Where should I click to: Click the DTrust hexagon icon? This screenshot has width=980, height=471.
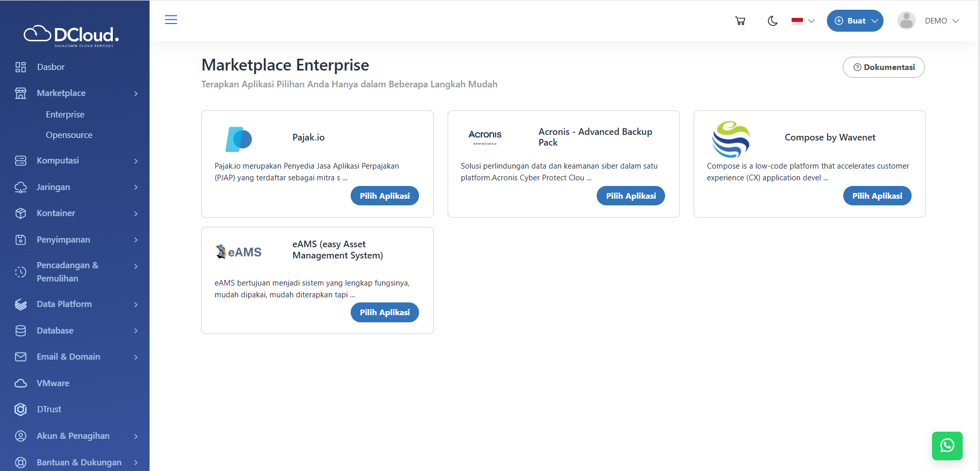pyautogui.click(x=20, y=409)
